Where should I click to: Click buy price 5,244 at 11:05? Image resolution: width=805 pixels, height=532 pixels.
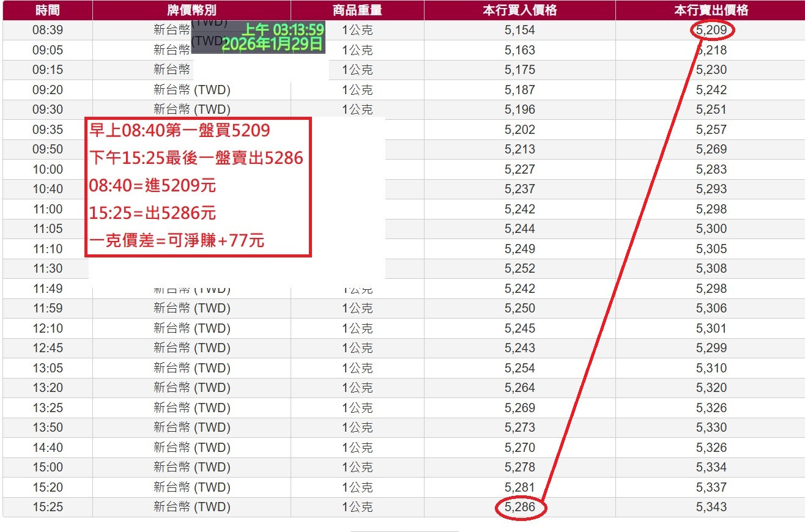click(520, 229)
